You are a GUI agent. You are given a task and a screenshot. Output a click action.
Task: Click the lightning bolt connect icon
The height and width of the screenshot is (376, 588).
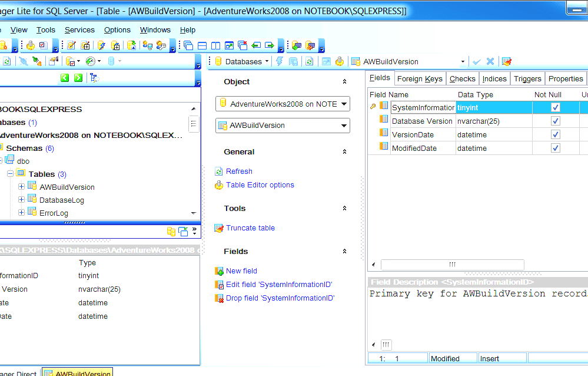278,61
